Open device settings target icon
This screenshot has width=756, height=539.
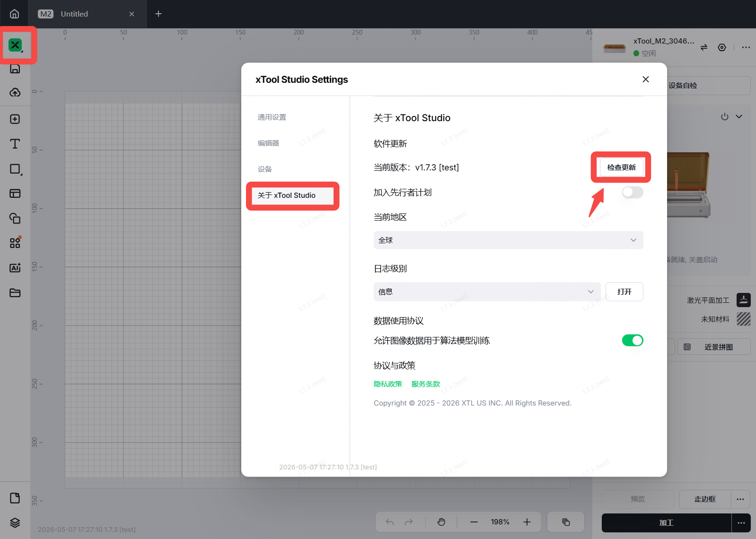(722, 47)
